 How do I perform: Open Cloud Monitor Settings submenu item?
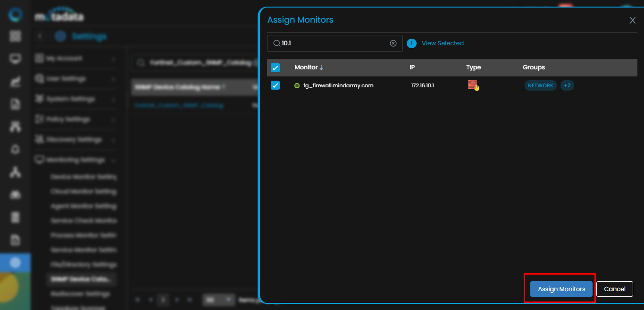coord(83,192)
